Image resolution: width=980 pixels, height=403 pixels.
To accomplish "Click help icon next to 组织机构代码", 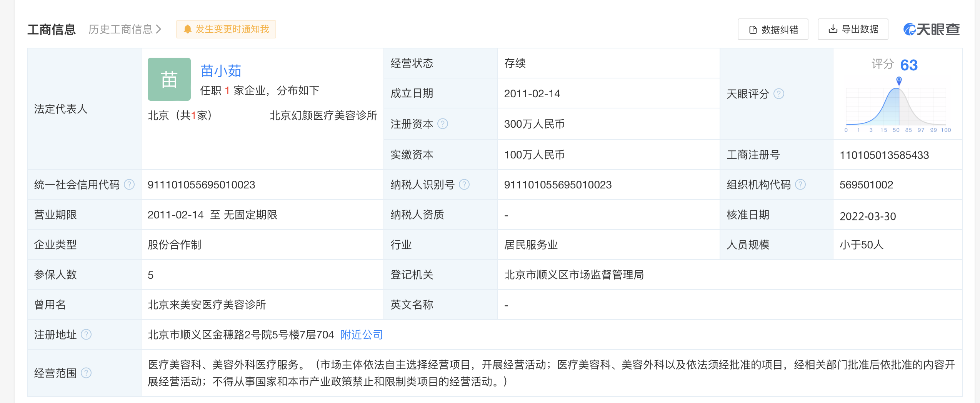I will (800, 185).
